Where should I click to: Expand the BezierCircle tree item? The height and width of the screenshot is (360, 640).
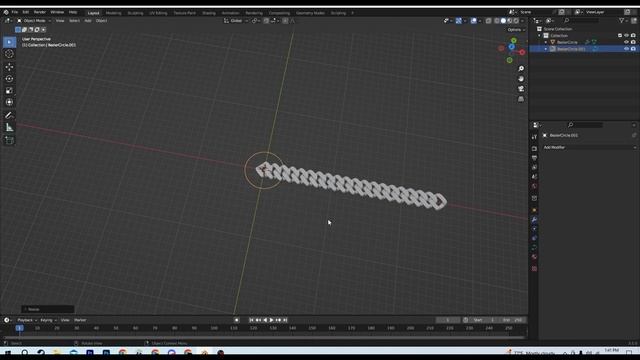[546, 42]
